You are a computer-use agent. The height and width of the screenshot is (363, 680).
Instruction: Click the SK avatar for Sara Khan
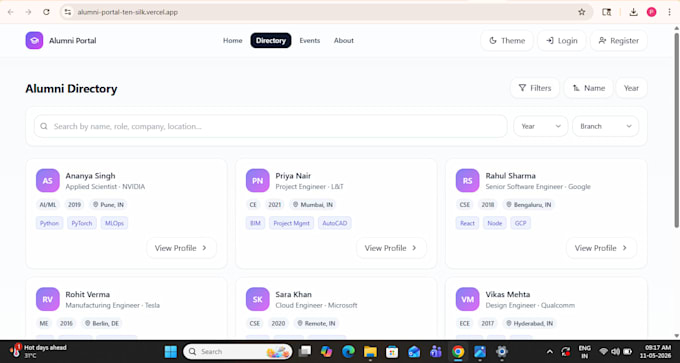click(258, 299)
